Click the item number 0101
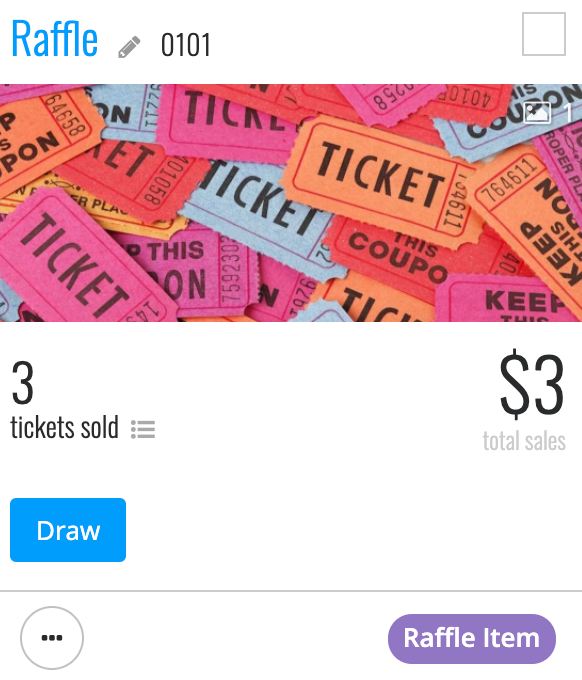 coord(186,45)
